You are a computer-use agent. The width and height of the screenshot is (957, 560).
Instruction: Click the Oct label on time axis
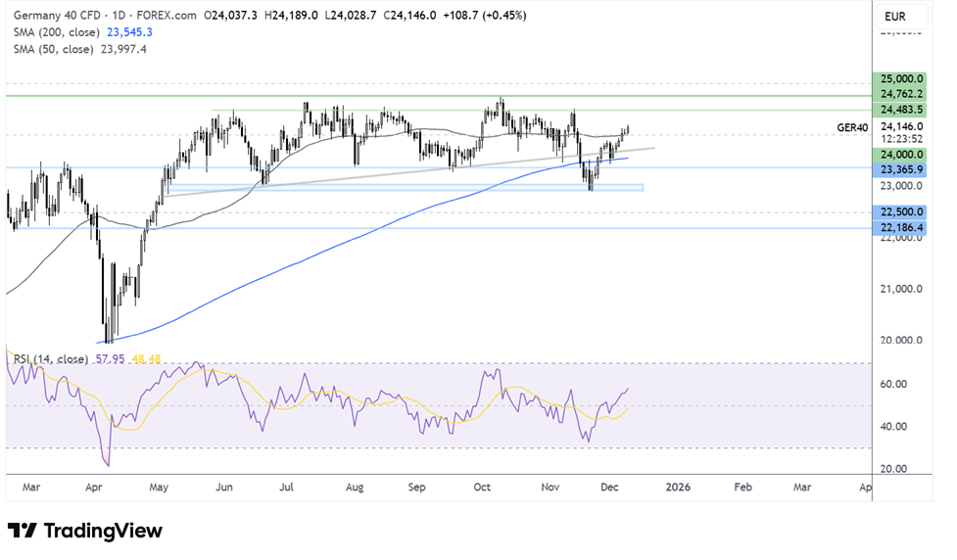[x=482, y=487]
